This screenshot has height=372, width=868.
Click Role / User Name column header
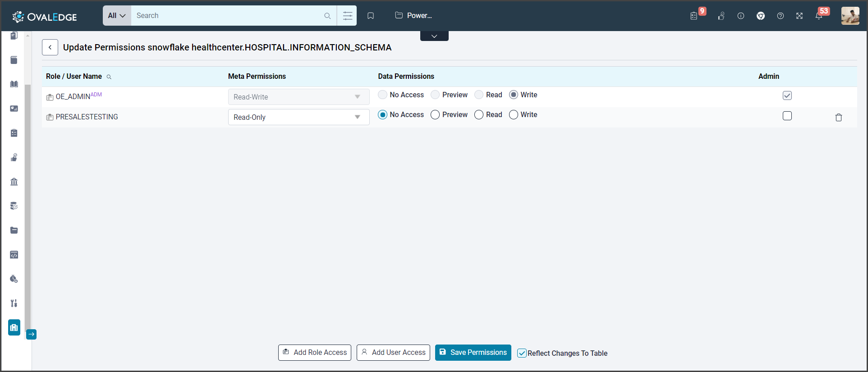click(74, 77)
